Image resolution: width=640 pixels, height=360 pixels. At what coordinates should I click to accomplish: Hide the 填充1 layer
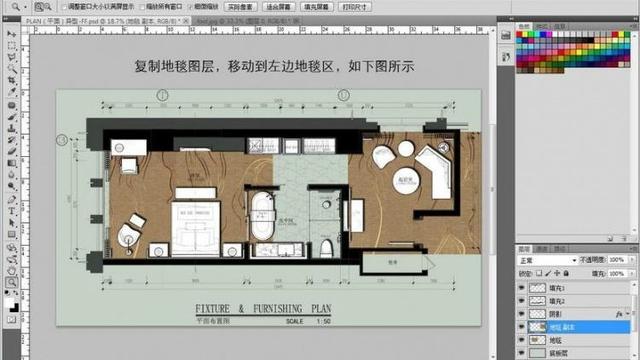(x=521, y=288)
